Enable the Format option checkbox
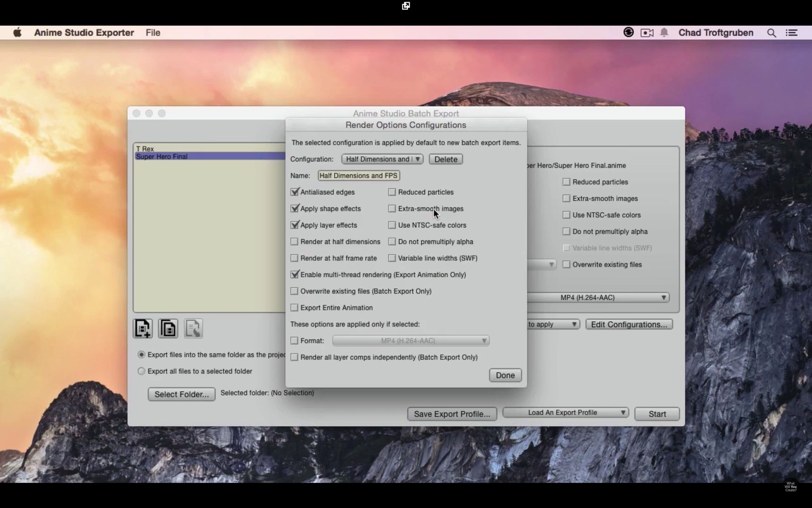The height and width of the screenshot is (508, 812). tap(295, 341)
